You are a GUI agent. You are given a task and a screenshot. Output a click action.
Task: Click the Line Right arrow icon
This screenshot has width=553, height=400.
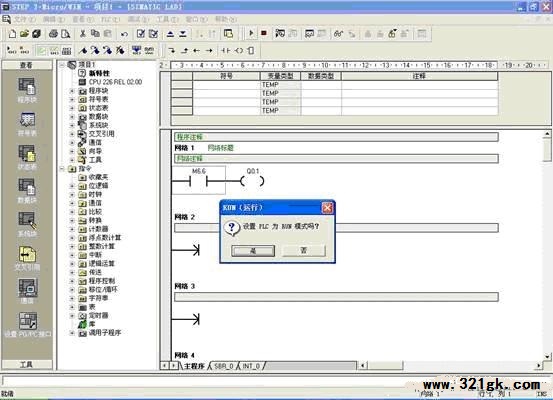tap(209, 51)
